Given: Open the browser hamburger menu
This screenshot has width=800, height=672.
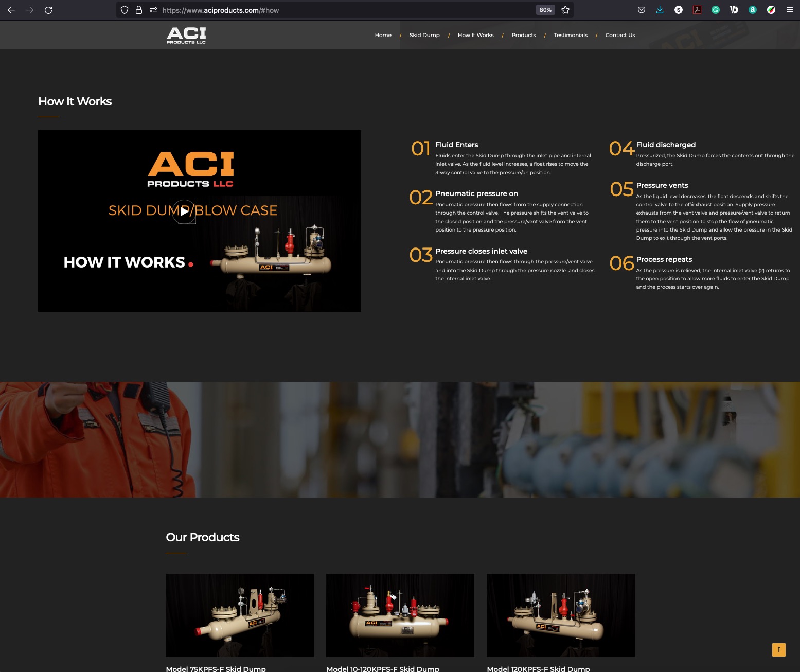Looking at the screenshot, I should point(790,10).
